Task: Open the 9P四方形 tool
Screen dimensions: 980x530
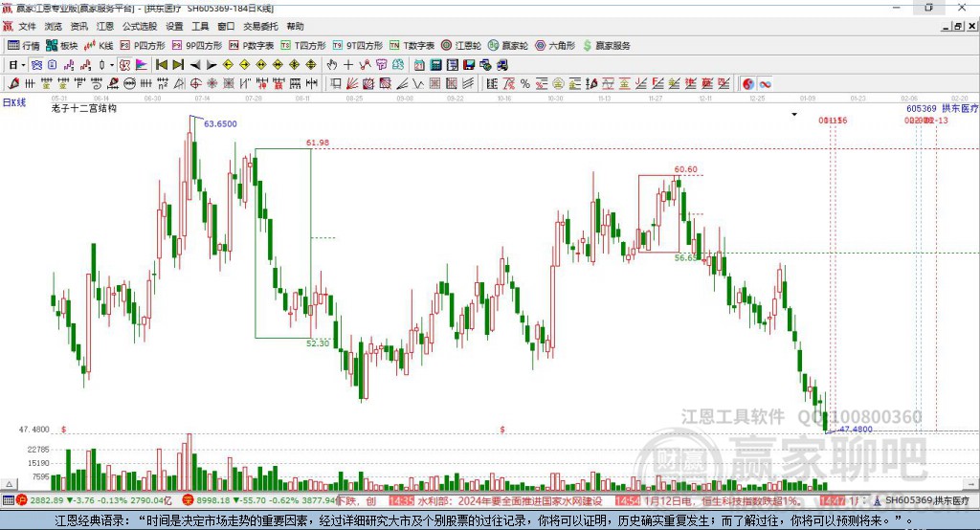Action: point(197,46)
